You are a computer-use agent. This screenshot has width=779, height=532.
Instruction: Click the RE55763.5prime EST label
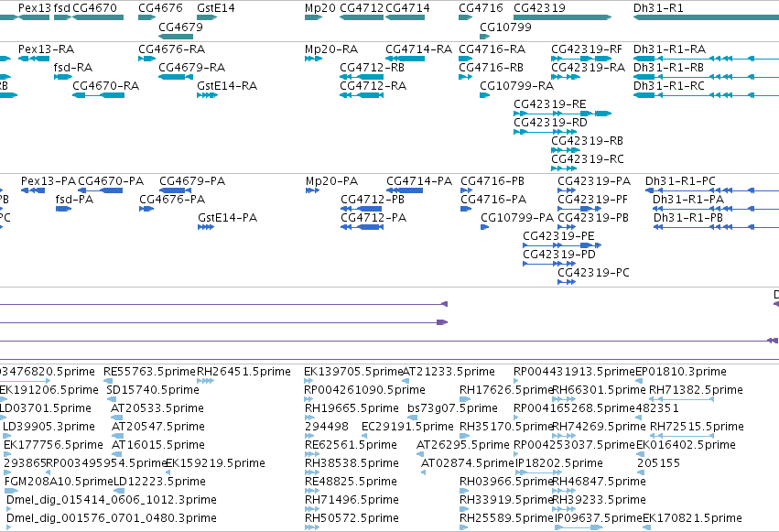point(149,372)
